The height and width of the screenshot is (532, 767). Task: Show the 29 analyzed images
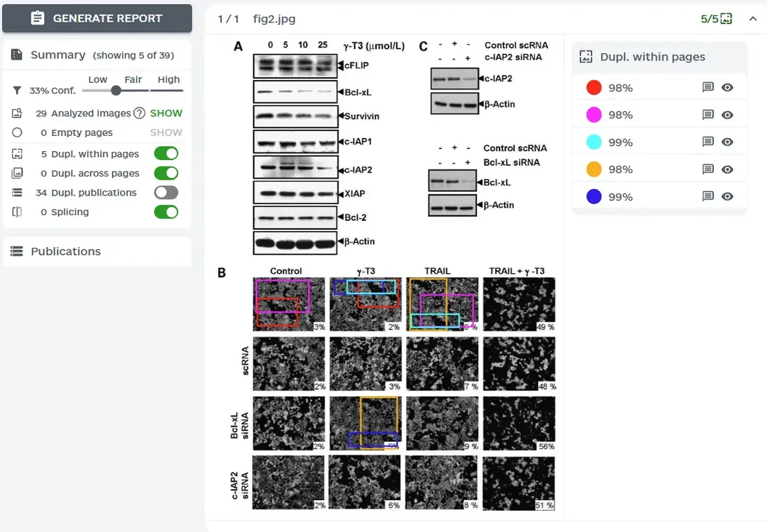point(166,113)
